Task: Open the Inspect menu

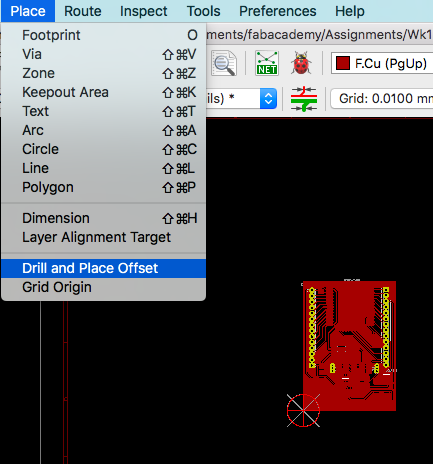Action: 144,11
